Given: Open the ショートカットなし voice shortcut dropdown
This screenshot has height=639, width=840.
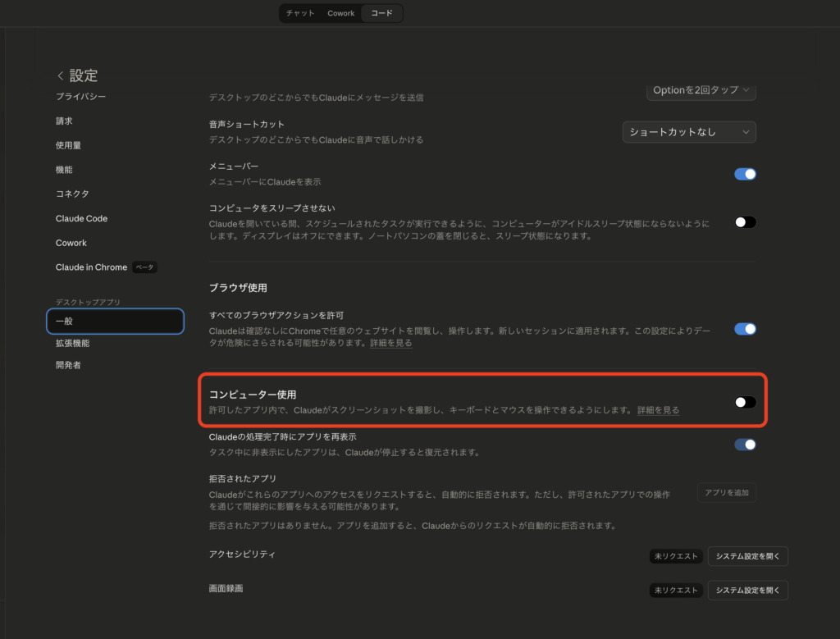Looking at the screenshot, I should (x=689, y=131).
